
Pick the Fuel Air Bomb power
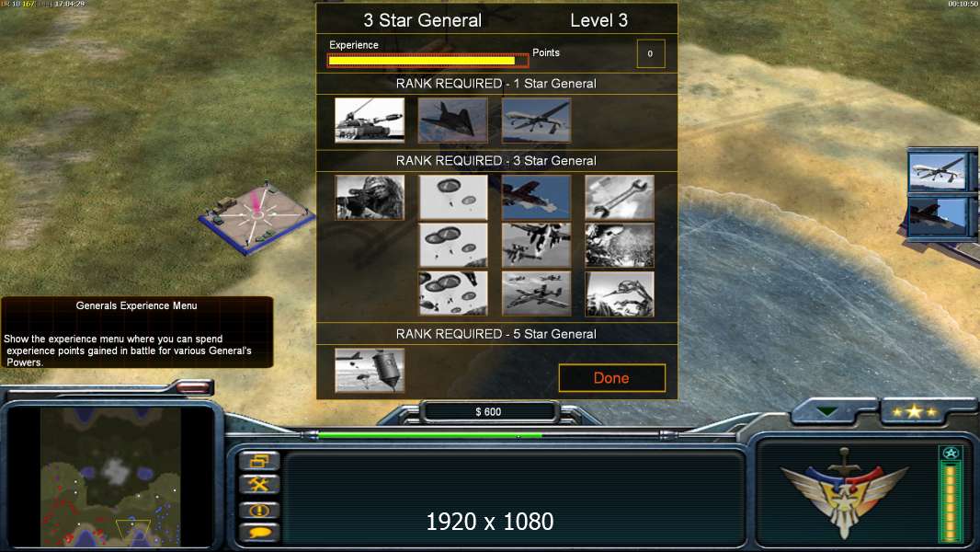[370, 370]
